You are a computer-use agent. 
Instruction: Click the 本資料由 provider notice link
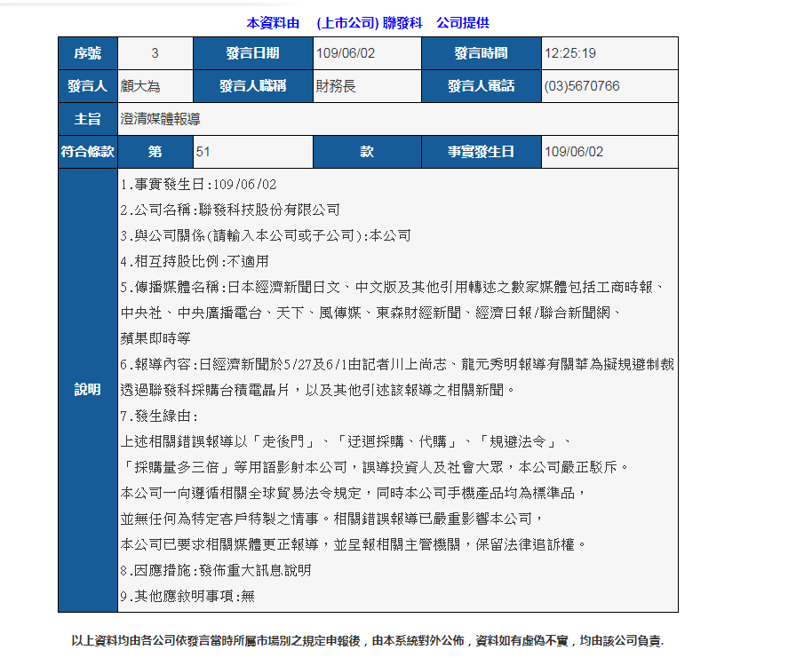pos(270,22)
